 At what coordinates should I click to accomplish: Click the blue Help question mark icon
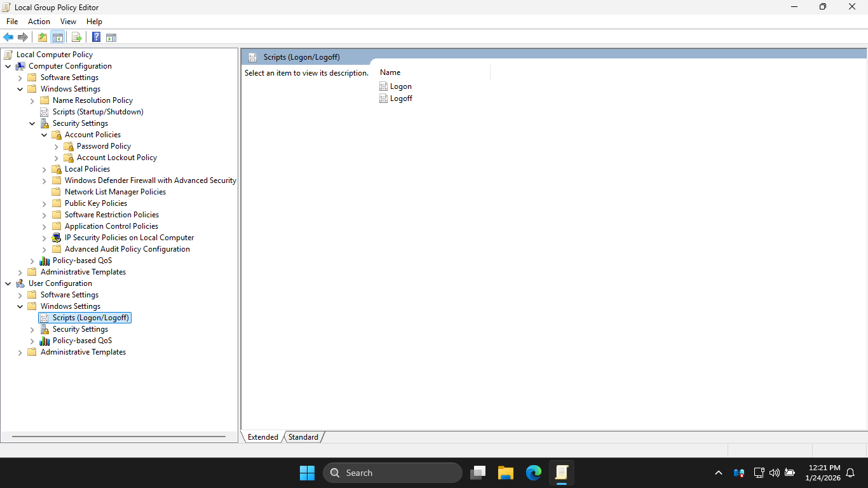(x=96, y=37)
